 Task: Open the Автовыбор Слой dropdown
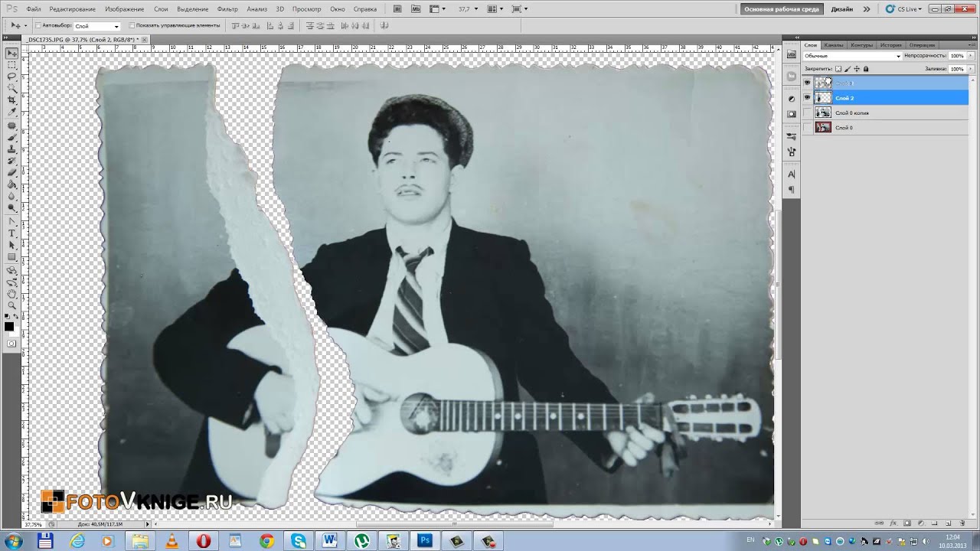pos(96,26)
